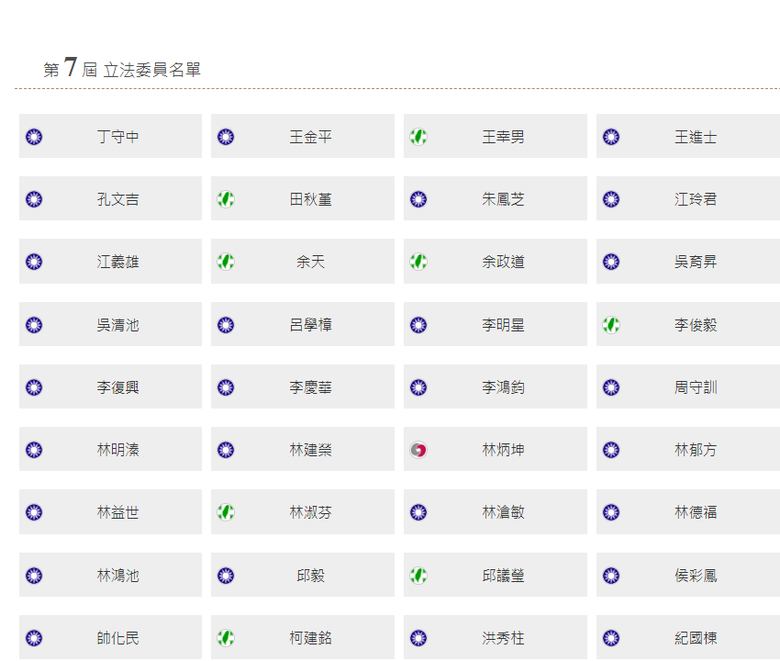
Task: Click the party emblem beside 周守訓
Action: (611, 387)
